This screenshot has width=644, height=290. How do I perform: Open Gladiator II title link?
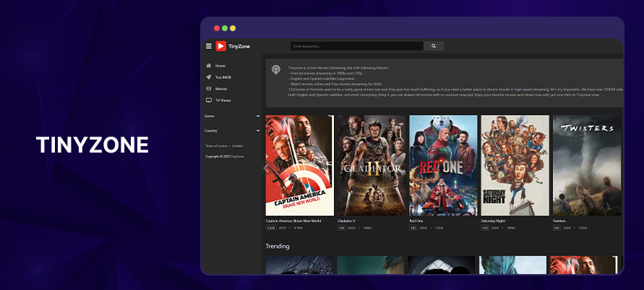pyautogui.click(x=346, y=221)
